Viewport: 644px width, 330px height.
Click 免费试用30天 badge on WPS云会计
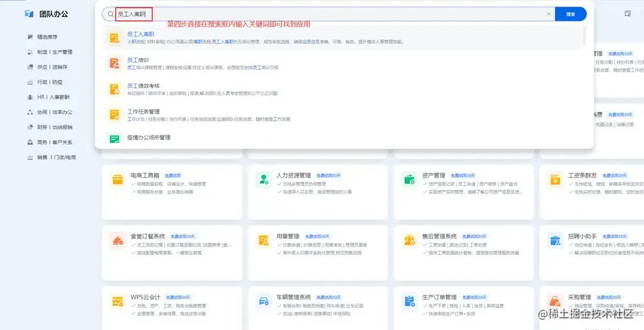(178, 298)
